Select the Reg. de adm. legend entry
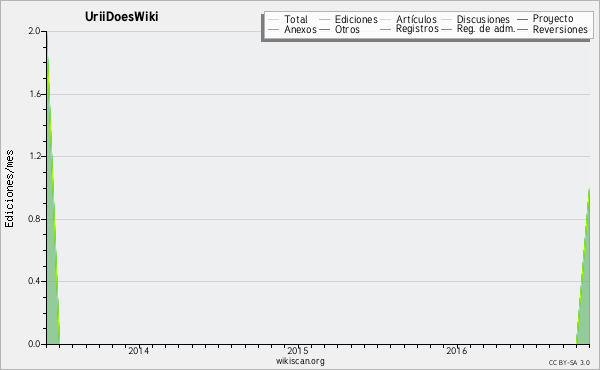Image resolution: width=600 pixels, height=370 pixels. 486,29
